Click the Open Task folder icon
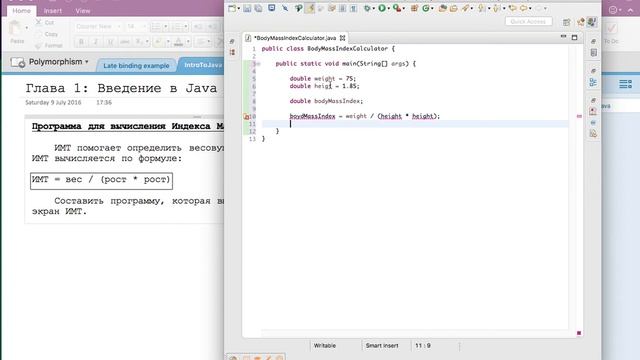This screenshot has width=640, height=360. pos(453,9)
